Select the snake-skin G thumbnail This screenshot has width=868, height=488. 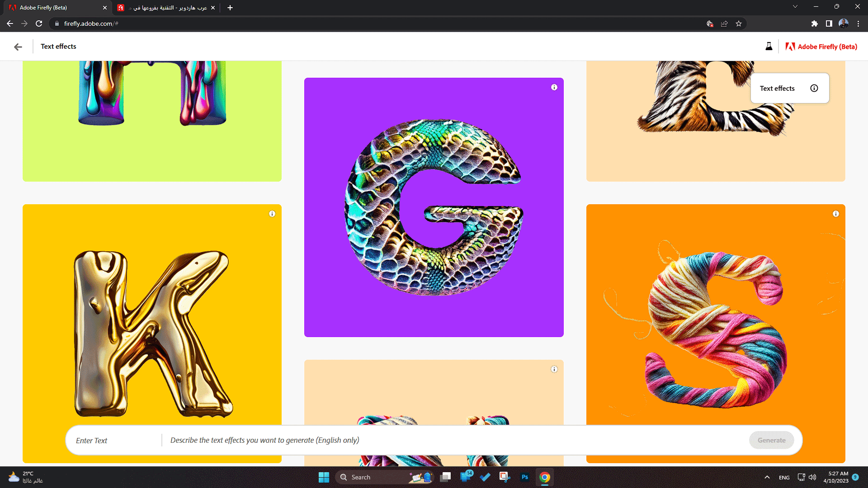(434, 207)
